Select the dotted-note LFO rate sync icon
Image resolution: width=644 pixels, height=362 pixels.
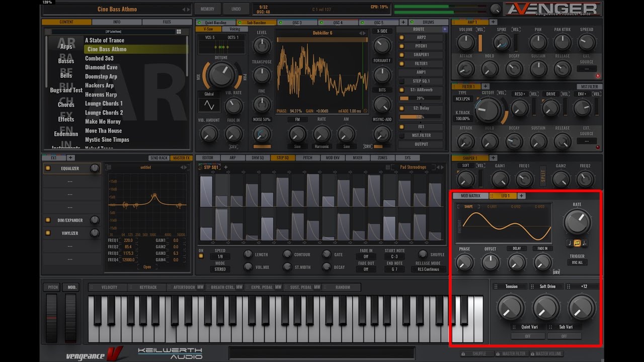click(x=585, y=243)
